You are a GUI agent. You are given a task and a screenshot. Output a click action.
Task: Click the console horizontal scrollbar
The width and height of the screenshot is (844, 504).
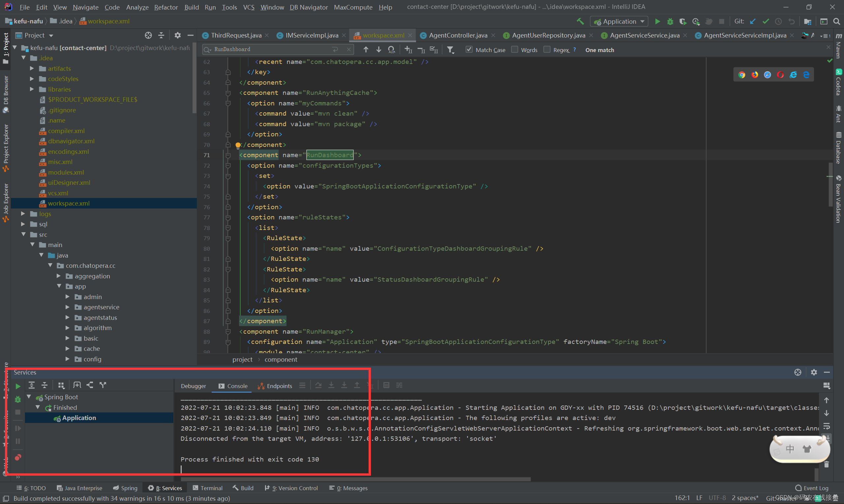coord(355,479)
